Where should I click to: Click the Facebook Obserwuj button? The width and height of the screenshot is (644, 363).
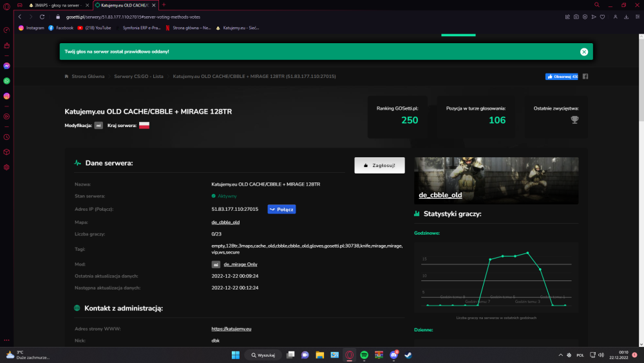(x=562, y=77)
